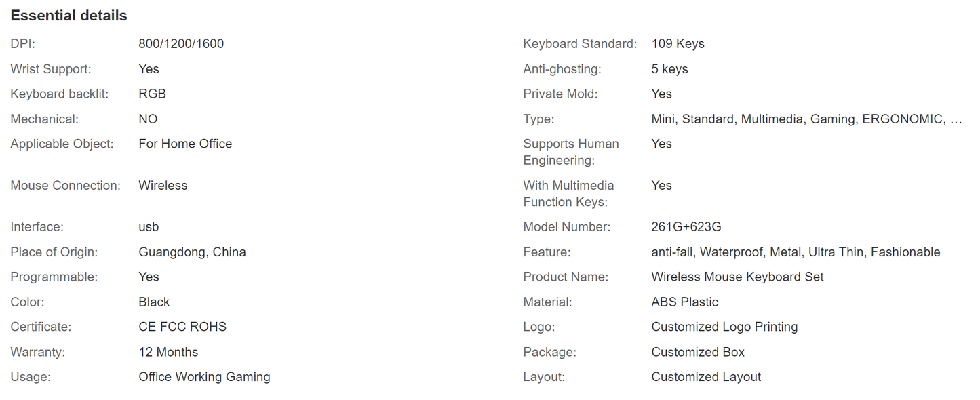Select the Keyboard Standard 109 Keys value

678,44
